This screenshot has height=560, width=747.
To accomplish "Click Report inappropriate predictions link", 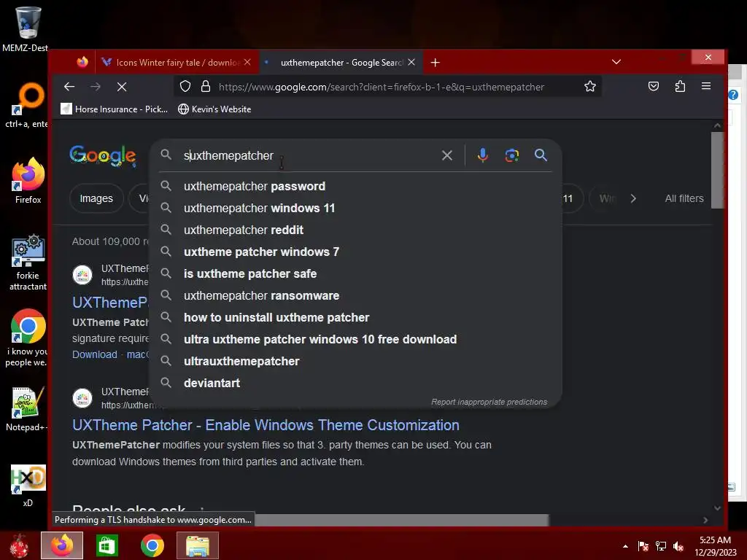I will click(489, 402).
